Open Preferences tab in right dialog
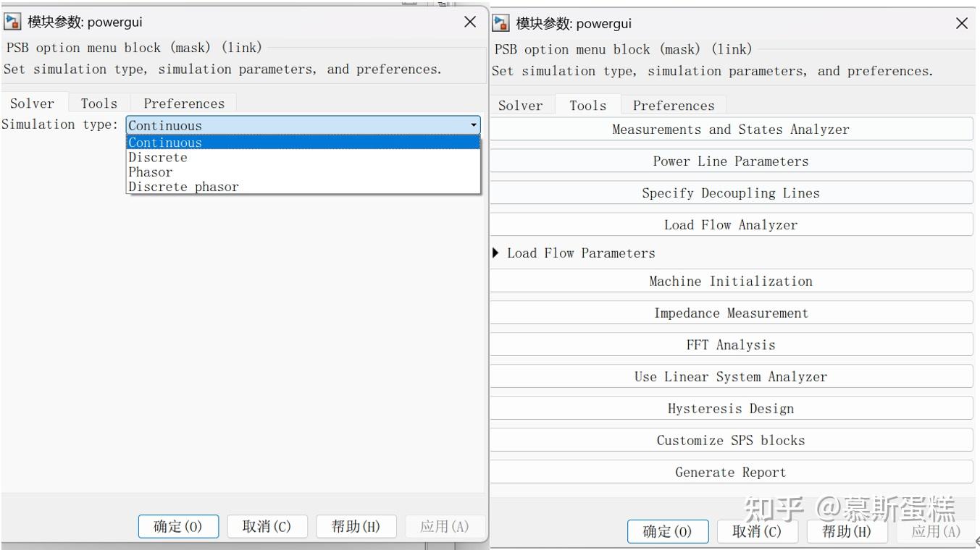Viewport: 980px width, 550px height. [x=674, y=106]
